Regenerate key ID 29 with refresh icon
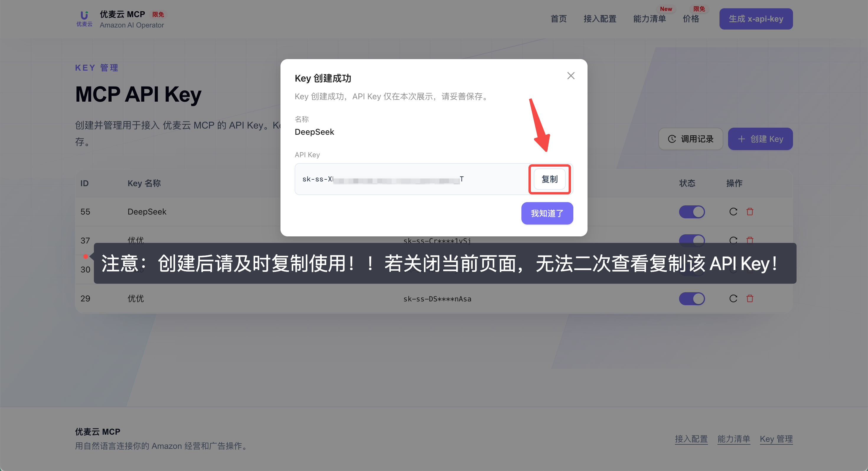Viewport: 868px width, 471px height. tap(733, 298)
